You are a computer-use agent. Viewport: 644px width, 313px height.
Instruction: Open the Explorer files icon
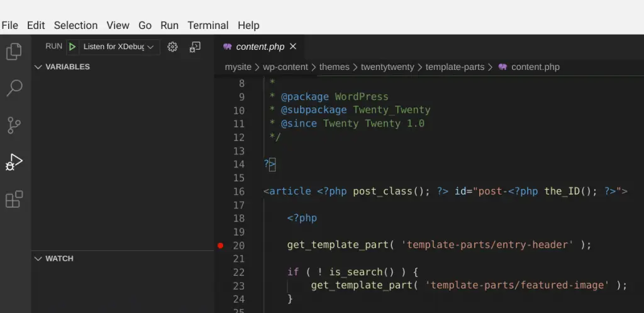click(x=14, y=51)
